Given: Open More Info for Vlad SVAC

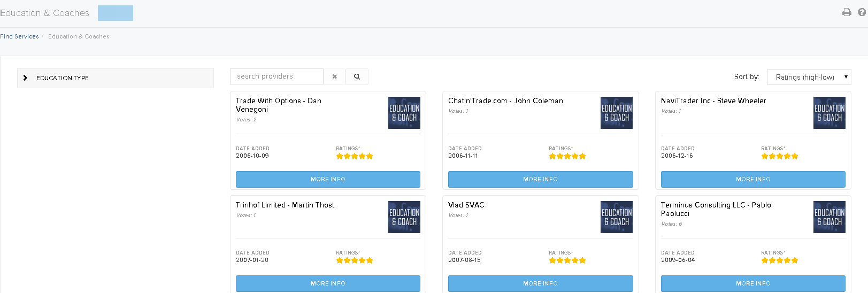Looking at the screenshot, I should tap(540, 283).
